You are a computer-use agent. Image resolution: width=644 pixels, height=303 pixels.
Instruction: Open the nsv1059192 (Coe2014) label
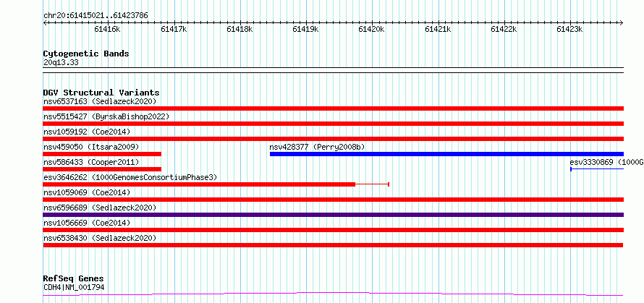coord(87,132)
